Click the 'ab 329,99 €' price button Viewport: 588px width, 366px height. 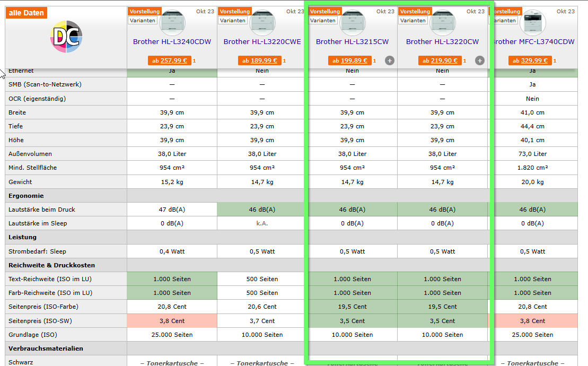[x=530, y=60]
